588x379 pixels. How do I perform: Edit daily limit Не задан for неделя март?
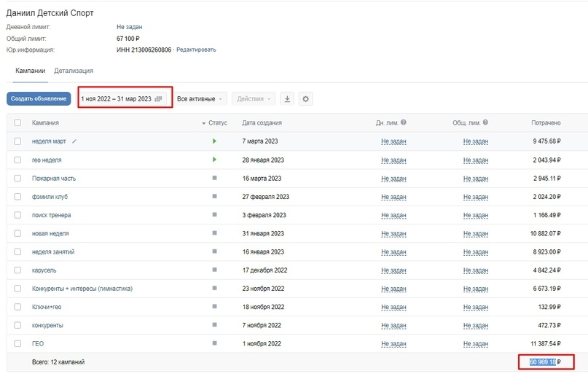(x=393, y=141)
